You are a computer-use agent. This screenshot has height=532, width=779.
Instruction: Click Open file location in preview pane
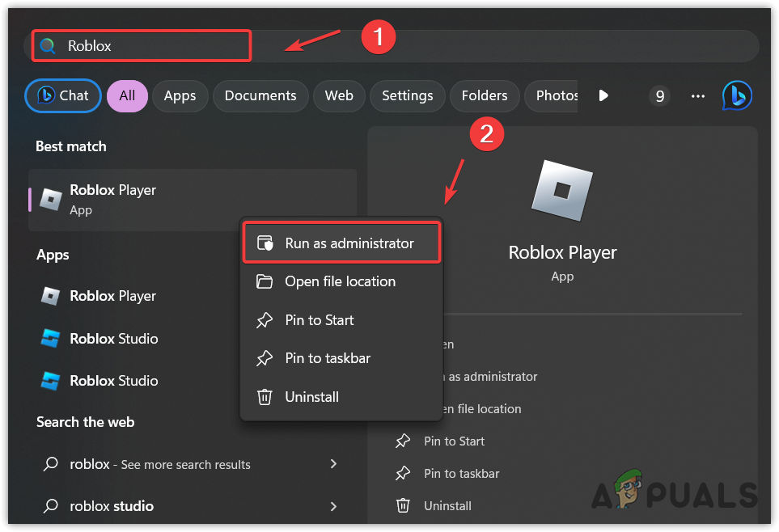click(482, 409)
